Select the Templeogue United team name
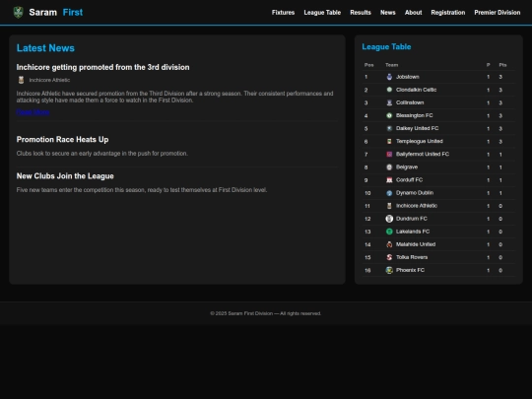 pos(420,142)
